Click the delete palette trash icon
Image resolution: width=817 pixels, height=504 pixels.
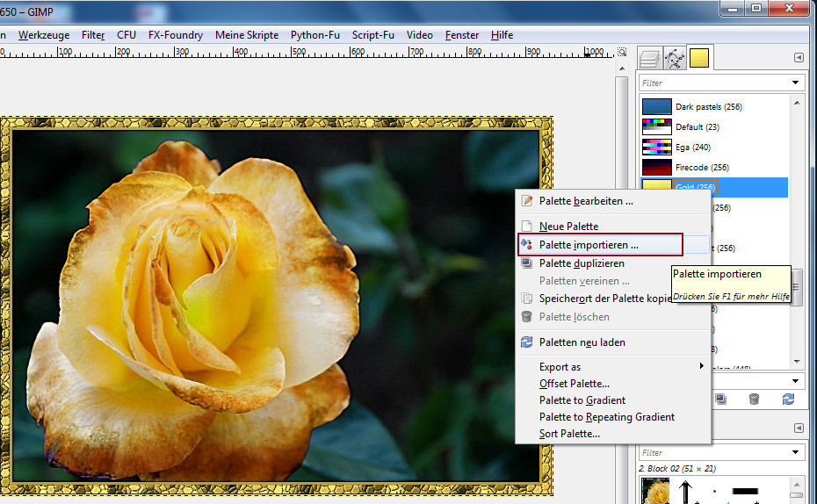pos(754,399)
